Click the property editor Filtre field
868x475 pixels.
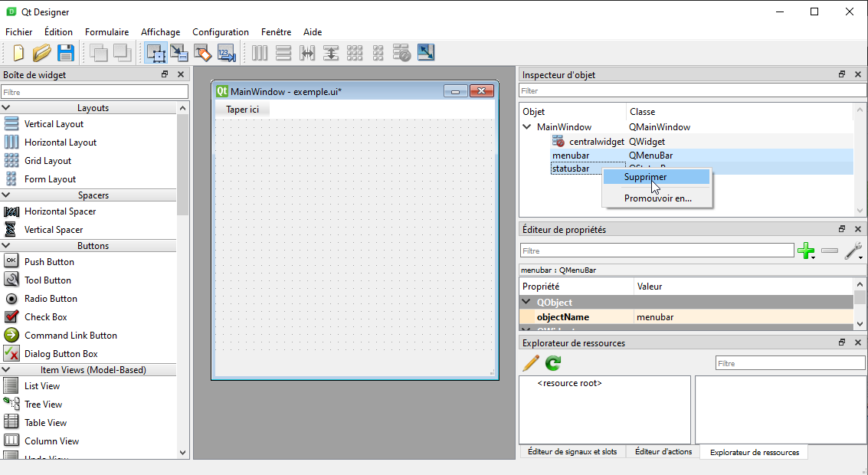coord(657,251)
